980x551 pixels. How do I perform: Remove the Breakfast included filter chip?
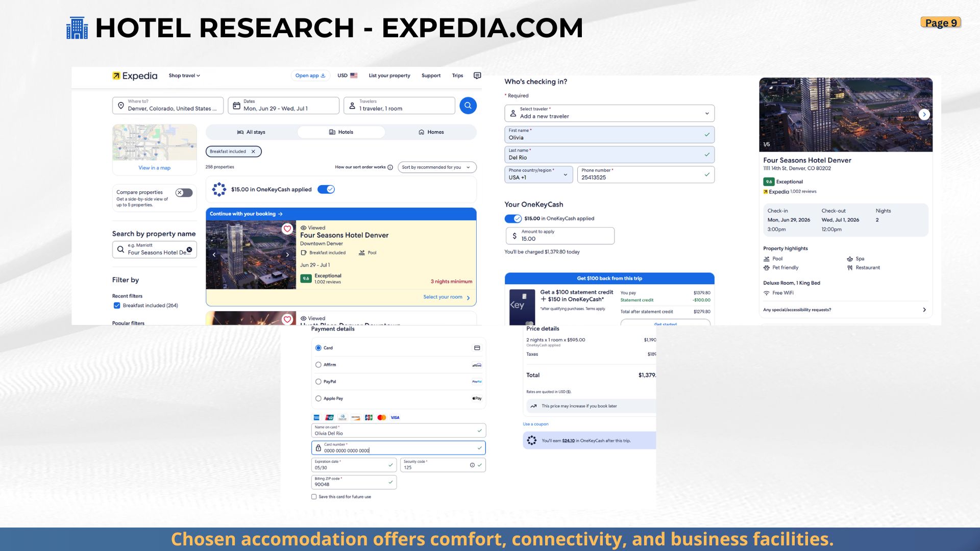(253, 152)
